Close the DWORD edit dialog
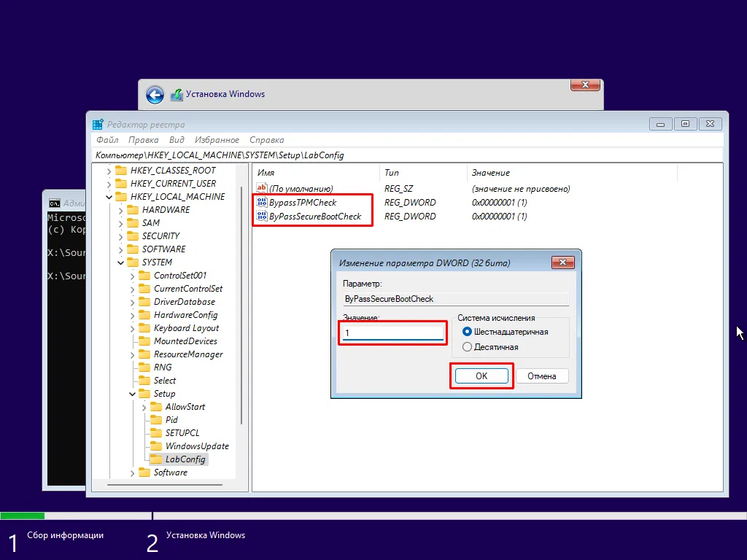The width and height of the screenshot is (747, 560). [562, 262]
